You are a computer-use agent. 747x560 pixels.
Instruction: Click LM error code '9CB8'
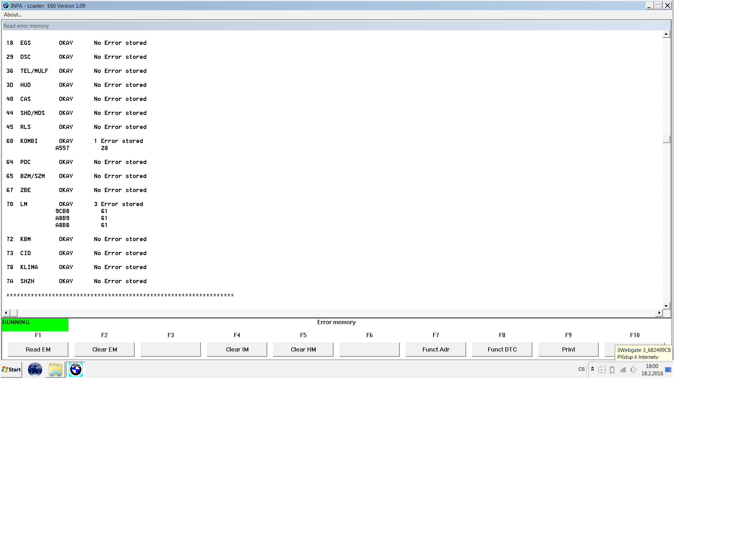[62, 211]
